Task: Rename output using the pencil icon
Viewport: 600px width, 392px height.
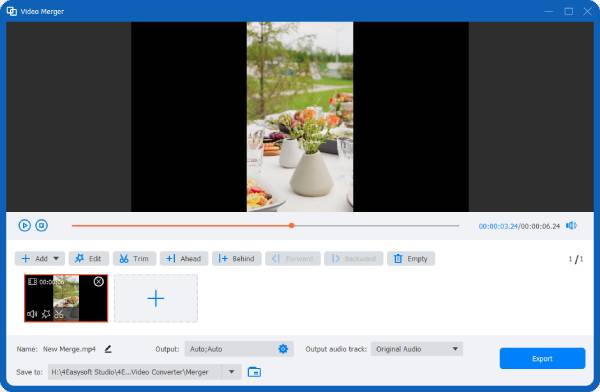Action: [108, 349]
